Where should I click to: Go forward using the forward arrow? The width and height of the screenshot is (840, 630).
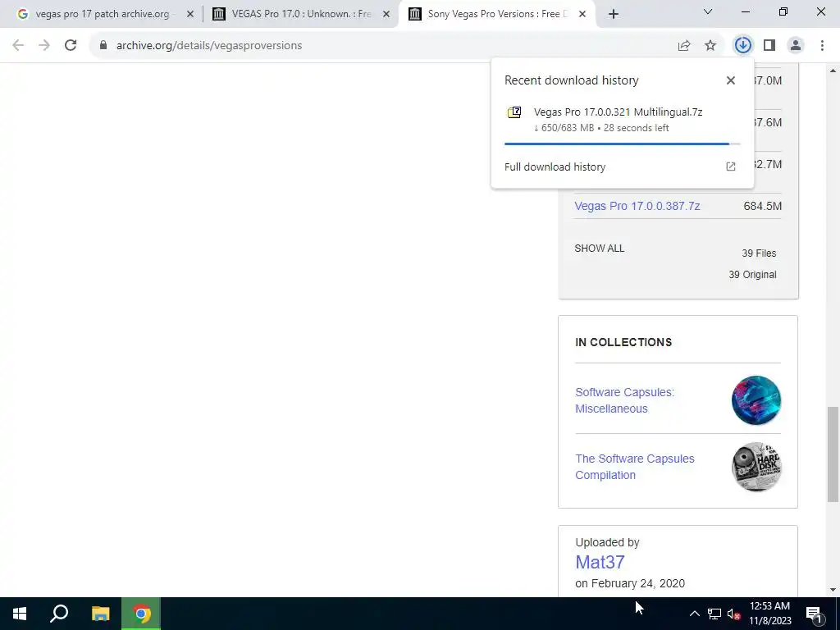[44, 46]
